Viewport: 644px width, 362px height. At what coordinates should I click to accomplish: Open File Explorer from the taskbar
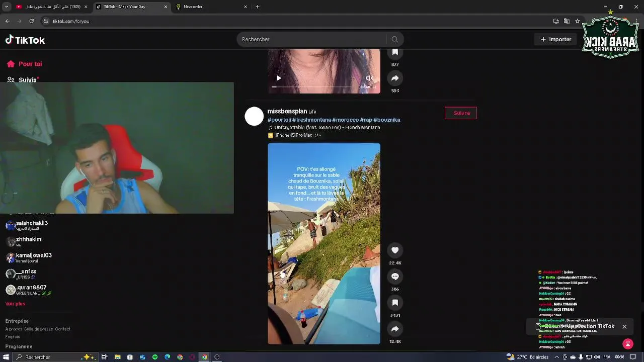[117, 357]
